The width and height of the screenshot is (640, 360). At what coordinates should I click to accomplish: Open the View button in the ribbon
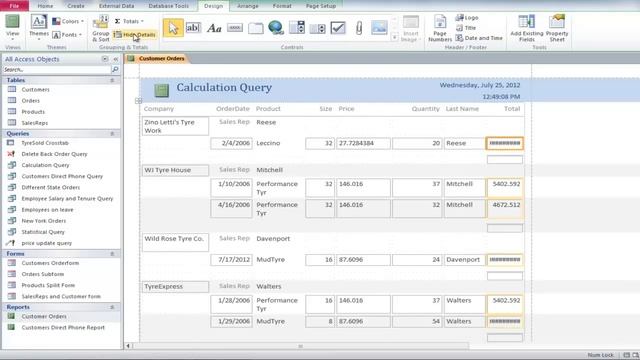click(12, 27)
